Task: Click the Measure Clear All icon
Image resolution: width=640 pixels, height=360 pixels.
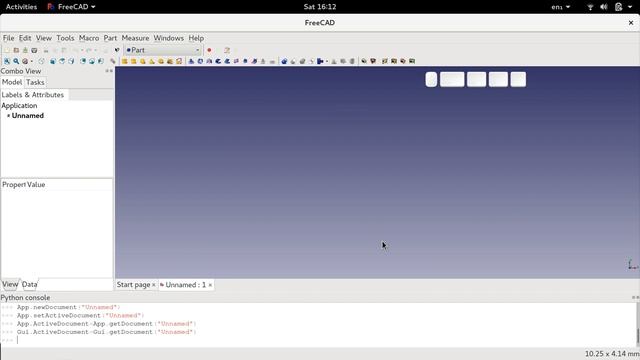Action: click(384, 61)
